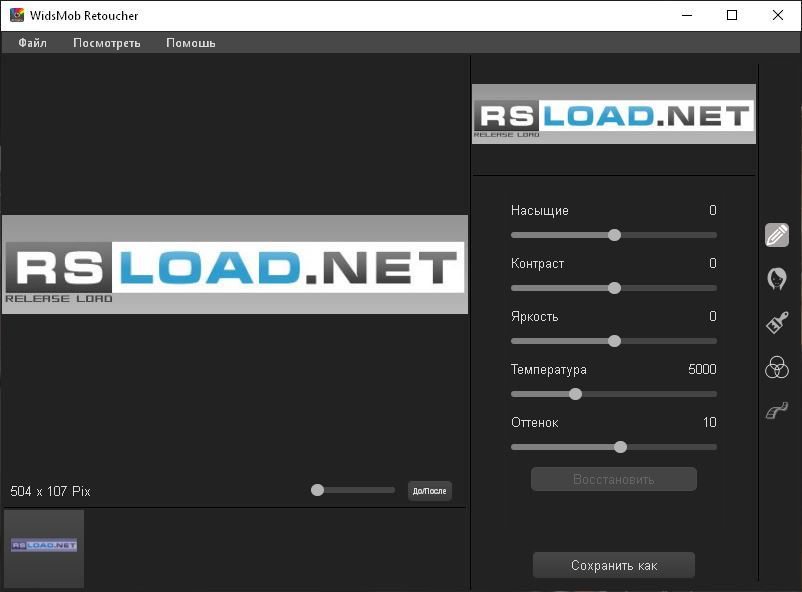Click the zoom slider above the filmstrip
This screenshot has width=802, height=592.
pos(316,490)
